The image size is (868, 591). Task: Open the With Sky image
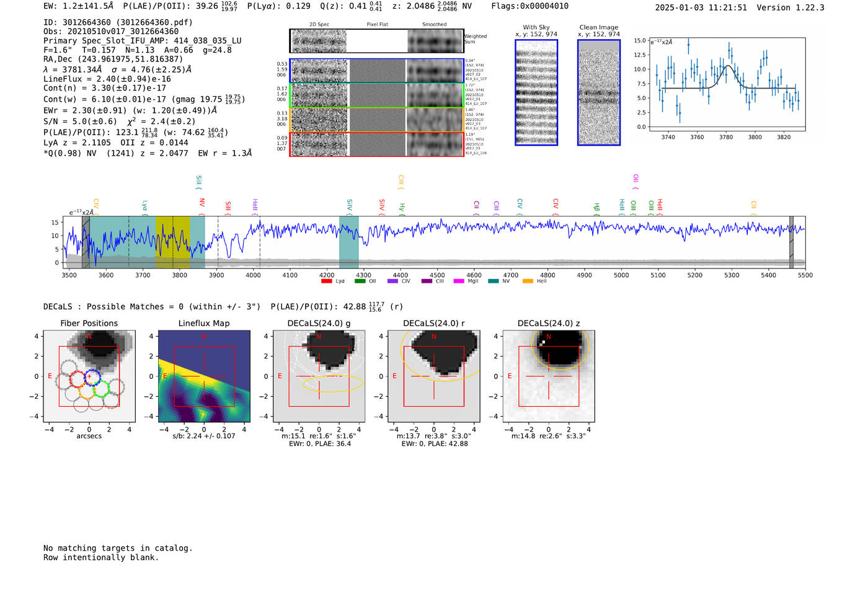536,92
